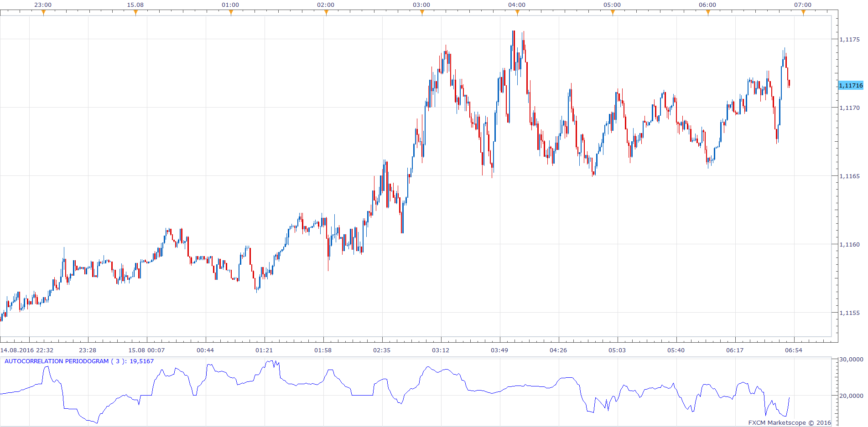This screenshot has height=427, width=868.
Task: Click the 20,0000 indicator scale value
Action: [x=851, y=396]
